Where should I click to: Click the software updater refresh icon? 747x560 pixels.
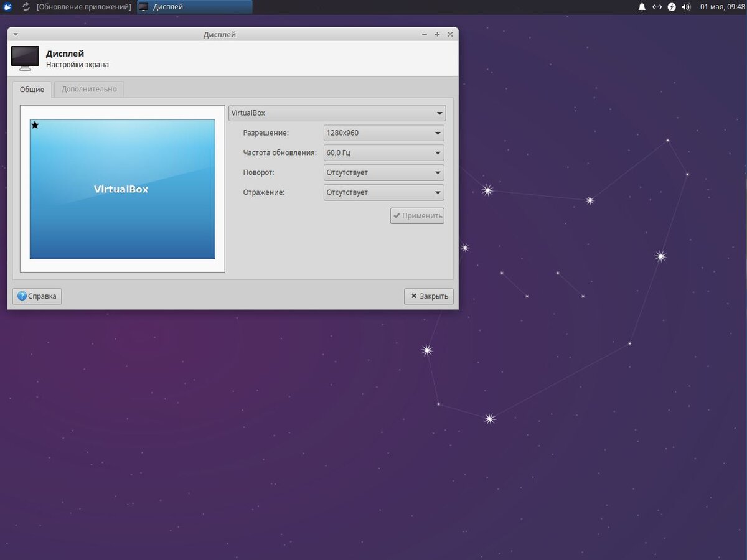pyautogui.click(x=26, y=7)
